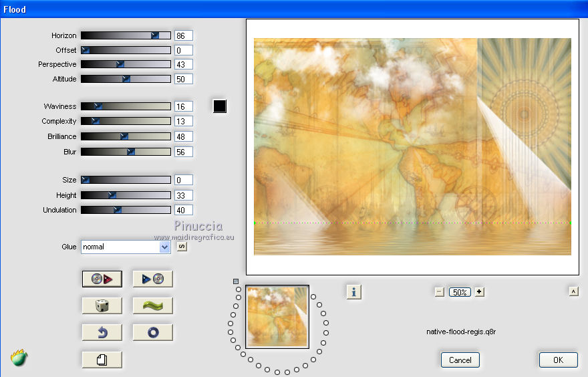Screen dimensions: 588x377
Task: Click the Blur slider handle
Action: coord(130,152)
